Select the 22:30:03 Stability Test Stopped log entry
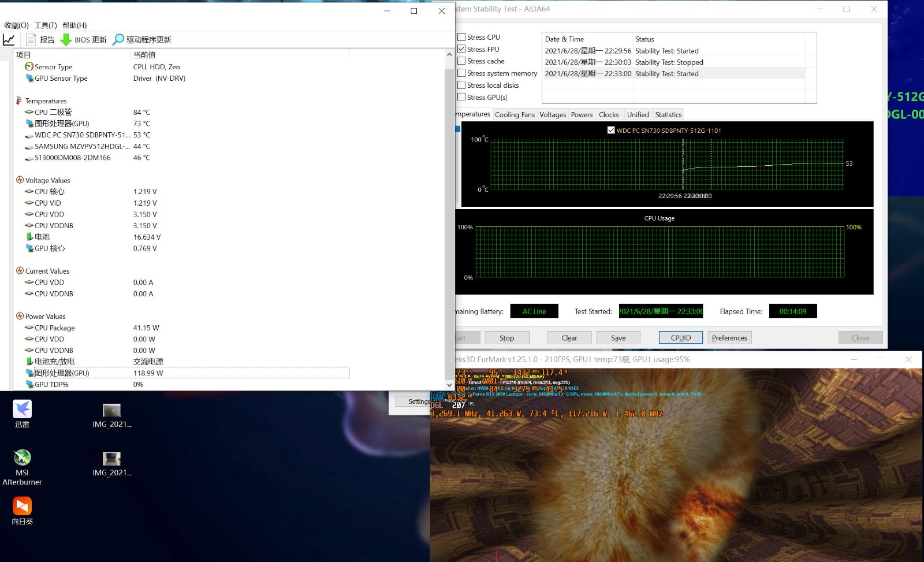924x562 pixels. coord(674,62)
